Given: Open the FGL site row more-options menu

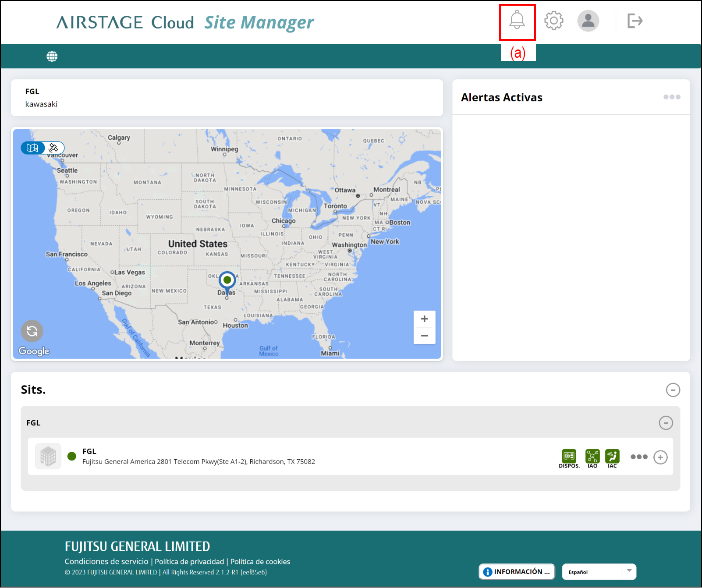Looking at the screenshot, I should point(639,457).
